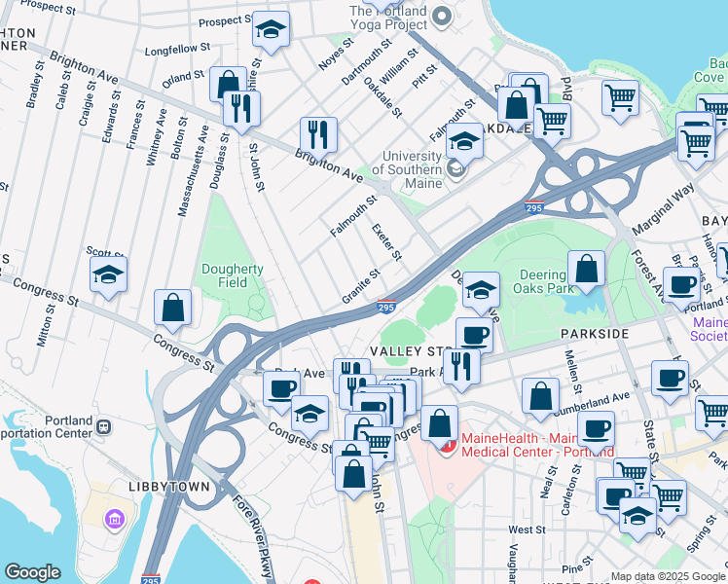
Task: Click the cafe marker near Carleton St
Action: click(x=596, y=427)
